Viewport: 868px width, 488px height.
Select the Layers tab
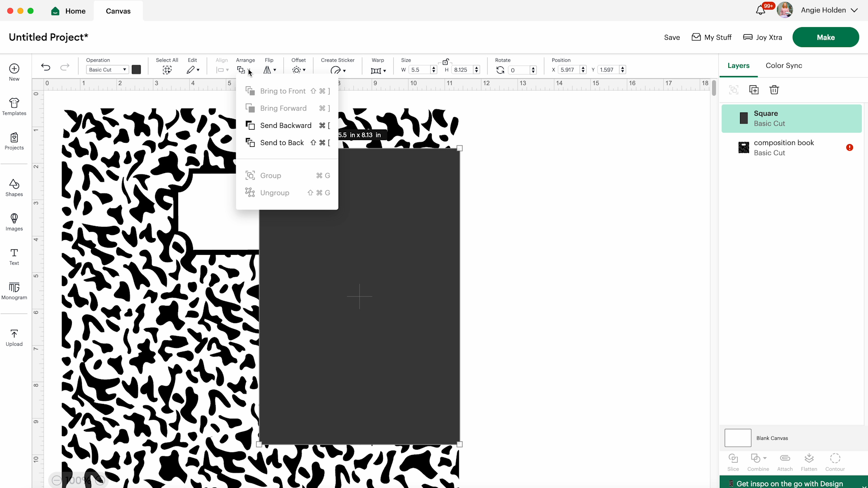(x=739, y=66)
